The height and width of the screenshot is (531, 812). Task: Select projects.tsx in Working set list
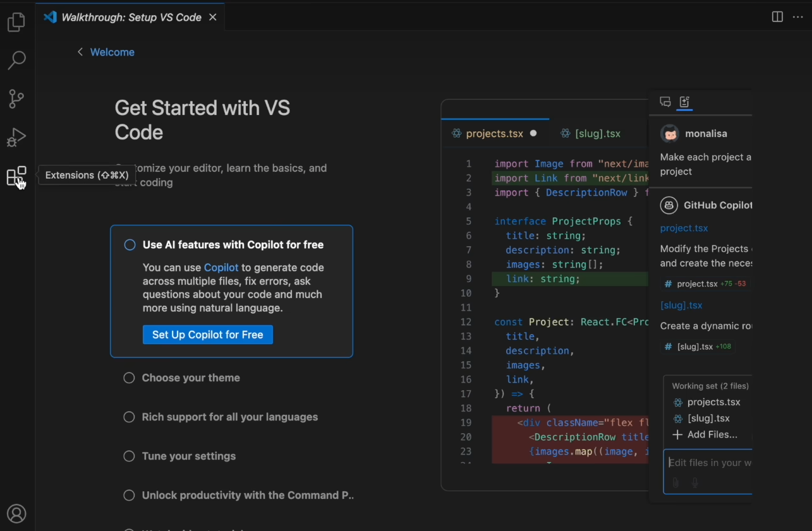point(706,402)
